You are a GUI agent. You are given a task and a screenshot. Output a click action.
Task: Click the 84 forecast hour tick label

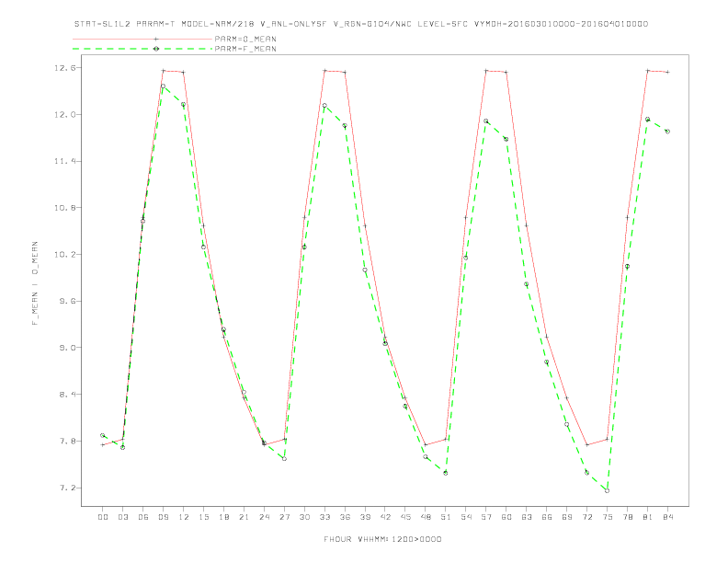tap(667, 517)
